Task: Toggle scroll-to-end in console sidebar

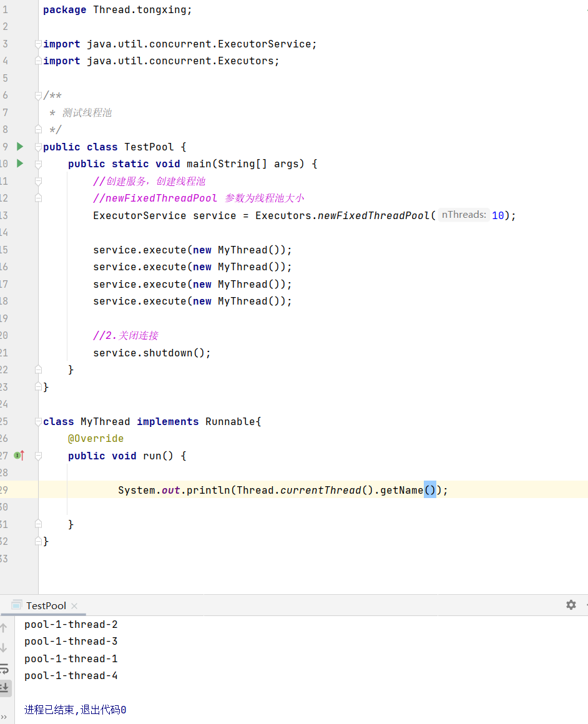Action: click(x=5, y=688)
